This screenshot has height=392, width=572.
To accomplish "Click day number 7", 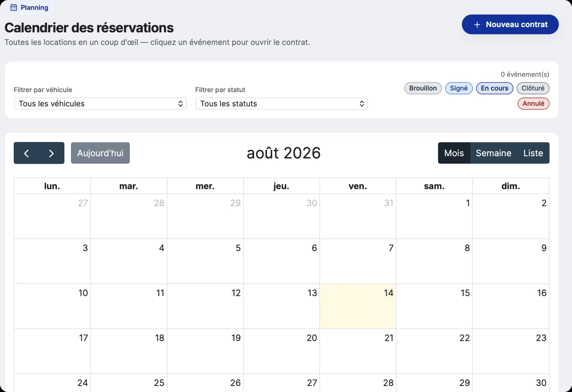I will tap(391, 248).
